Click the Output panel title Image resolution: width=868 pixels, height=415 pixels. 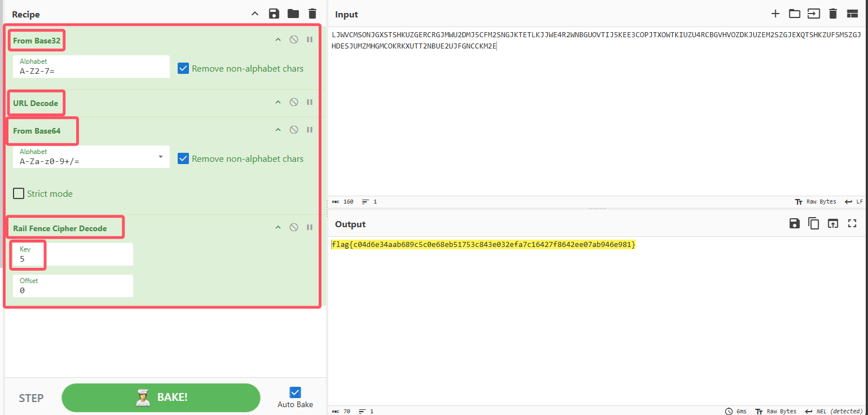tap(350, 224)
